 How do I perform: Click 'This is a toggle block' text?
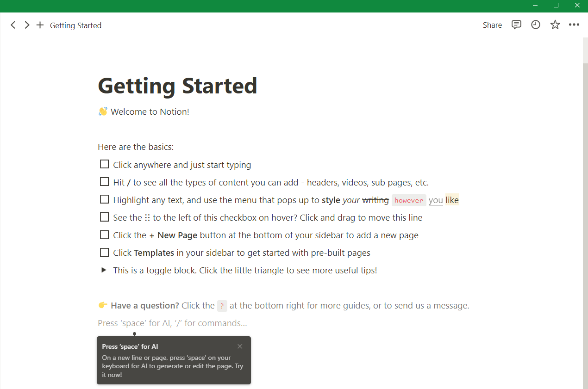pos(245,271)
